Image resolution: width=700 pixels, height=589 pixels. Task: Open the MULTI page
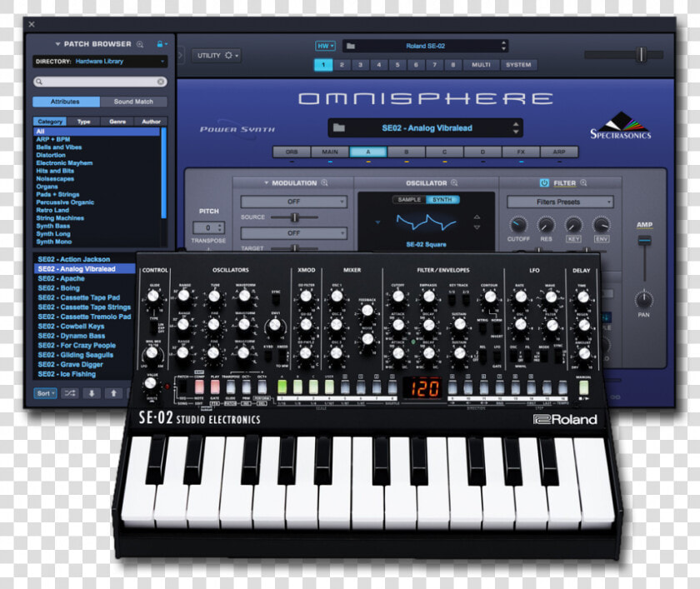pyautogui.click(x=482, y=65)
